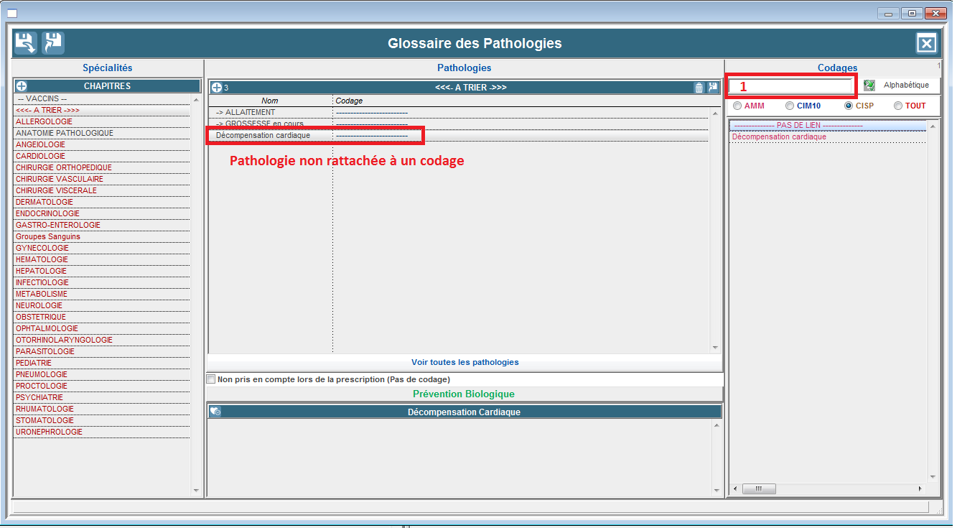Choose the TOUT radio option
Screen dimensions: 980x528
pyautogui.click(x=897, y=106)
